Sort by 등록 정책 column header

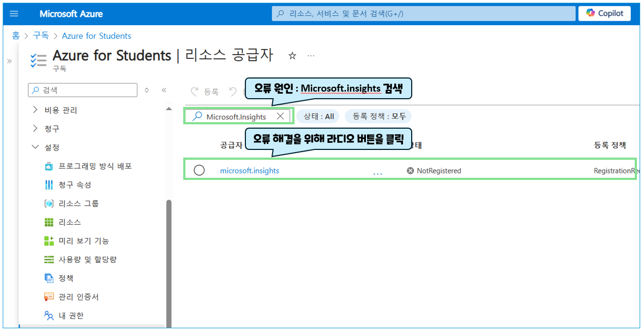coord(610,145)
